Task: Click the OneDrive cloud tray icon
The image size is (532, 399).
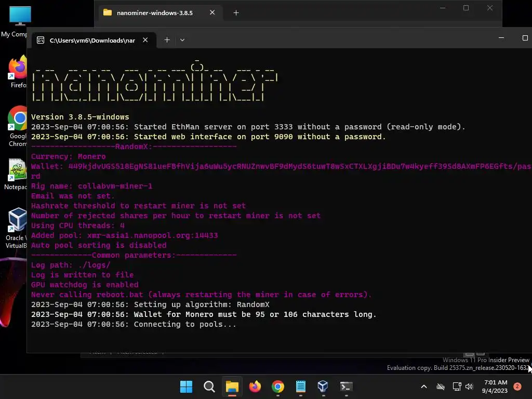Action: (441, 387)
